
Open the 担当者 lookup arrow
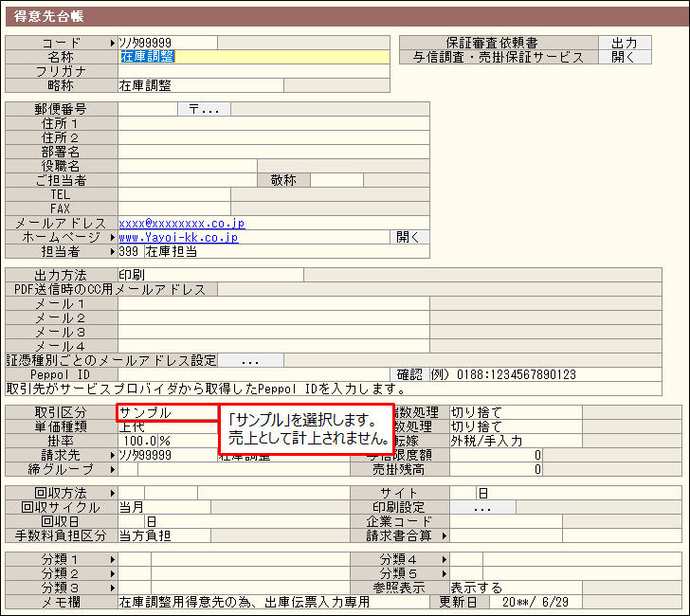click(x=113, y=252)
